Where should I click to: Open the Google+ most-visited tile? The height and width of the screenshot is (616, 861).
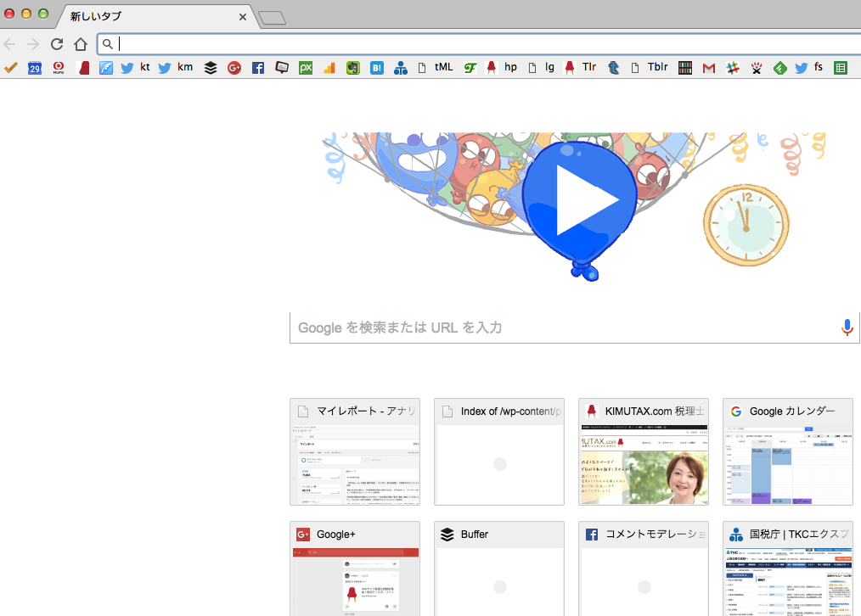[355, 568]
